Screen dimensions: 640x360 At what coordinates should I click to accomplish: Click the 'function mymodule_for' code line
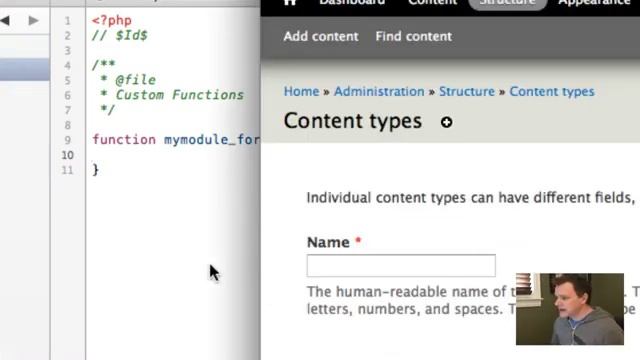[x=176, y=140]
